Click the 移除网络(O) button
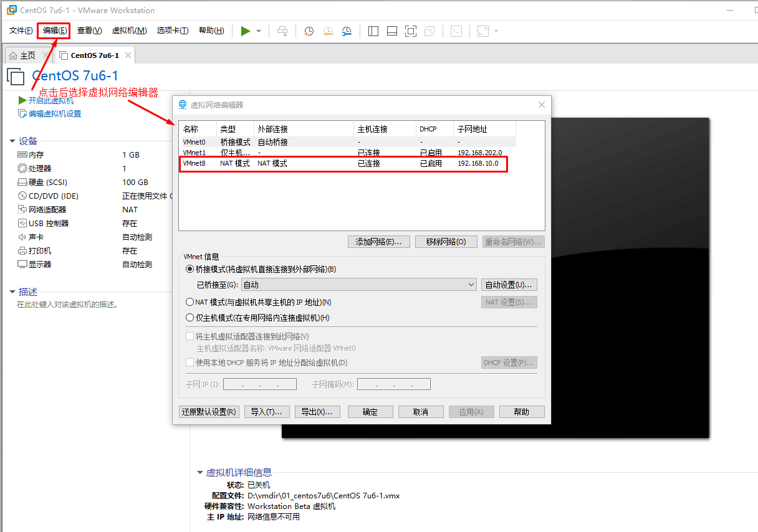The image size is (758, 532). tap(446, 242)
